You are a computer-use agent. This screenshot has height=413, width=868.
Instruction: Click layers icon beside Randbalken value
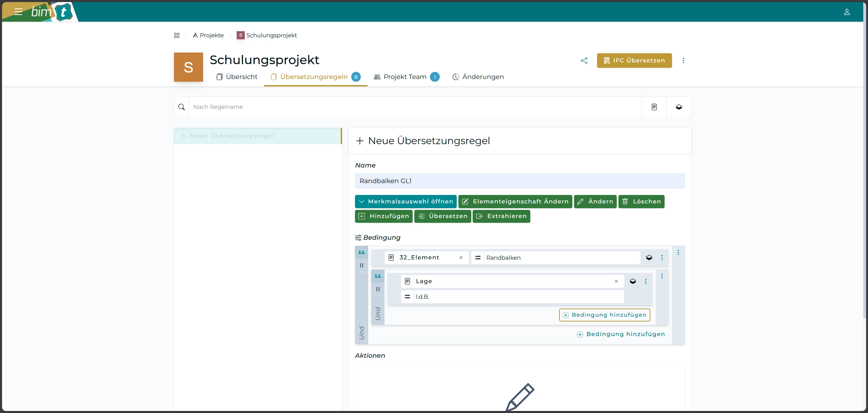pyautogui.click(x=649, y=258)
